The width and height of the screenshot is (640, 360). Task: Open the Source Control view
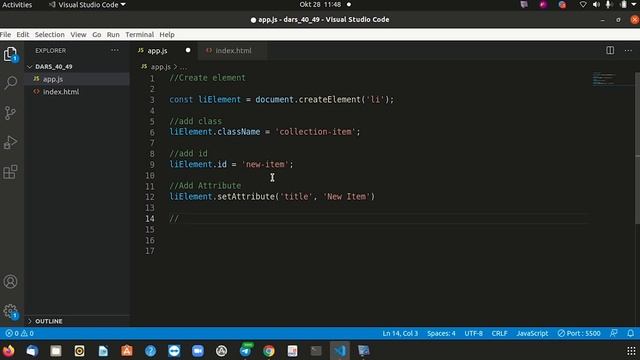pyautogui.click(x=10, y=113)
